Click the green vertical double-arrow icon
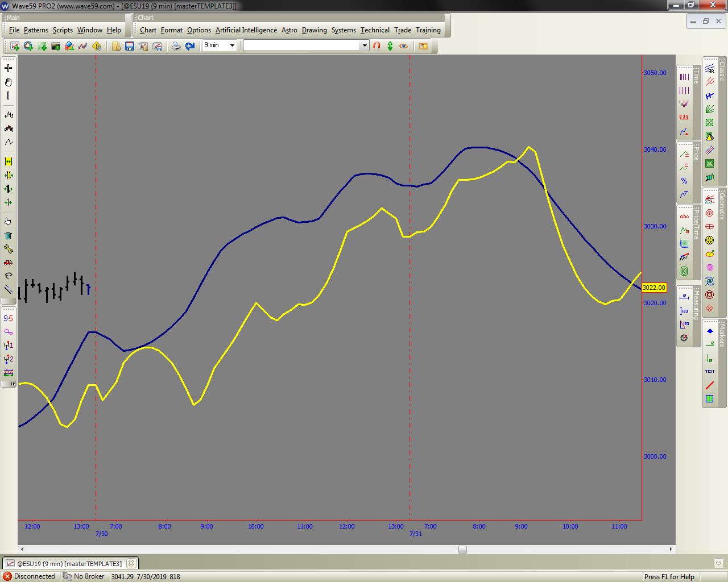This screenshot has width=728, height=582. click(390, 46)
